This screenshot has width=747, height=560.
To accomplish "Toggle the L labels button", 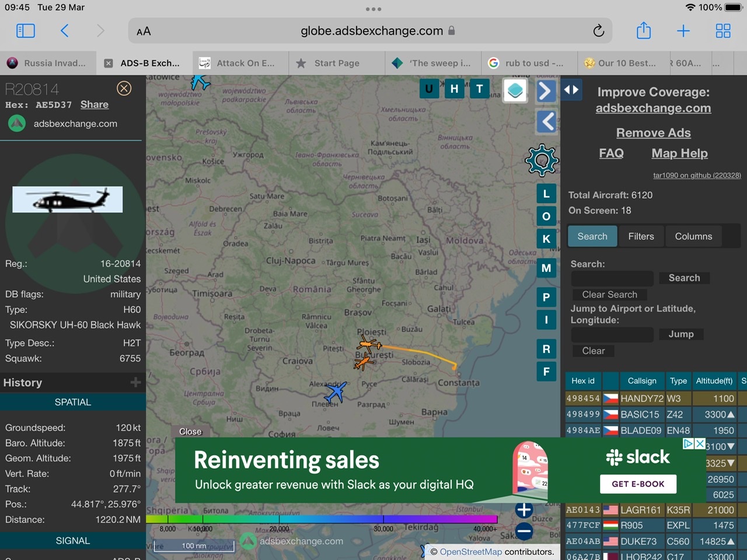I will click(546, 194).
